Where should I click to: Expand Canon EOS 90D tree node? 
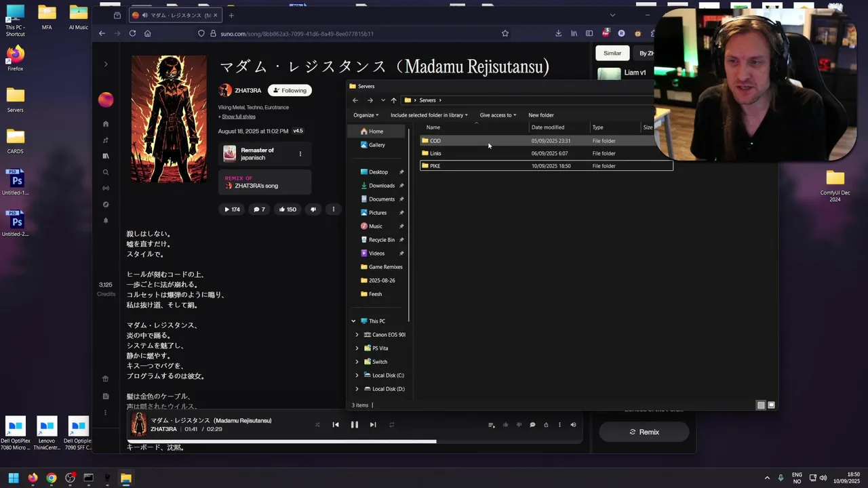(x=357, y=335)
